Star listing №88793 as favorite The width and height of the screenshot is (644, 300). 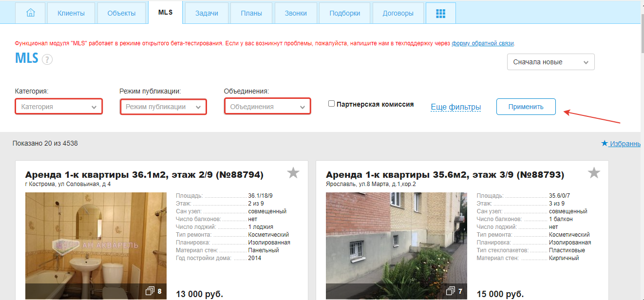coord(594,173)
